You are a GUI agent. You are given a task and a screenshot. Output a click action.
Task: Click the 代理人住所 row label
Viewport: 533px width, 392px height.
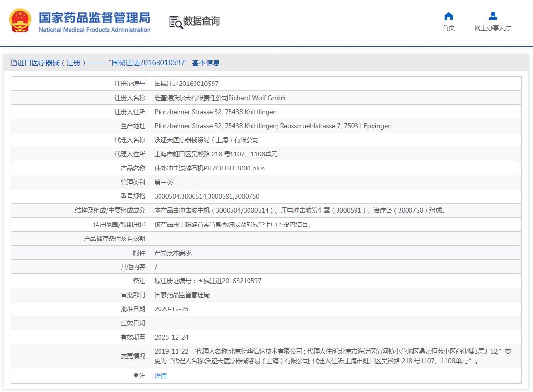click(130, 154)
